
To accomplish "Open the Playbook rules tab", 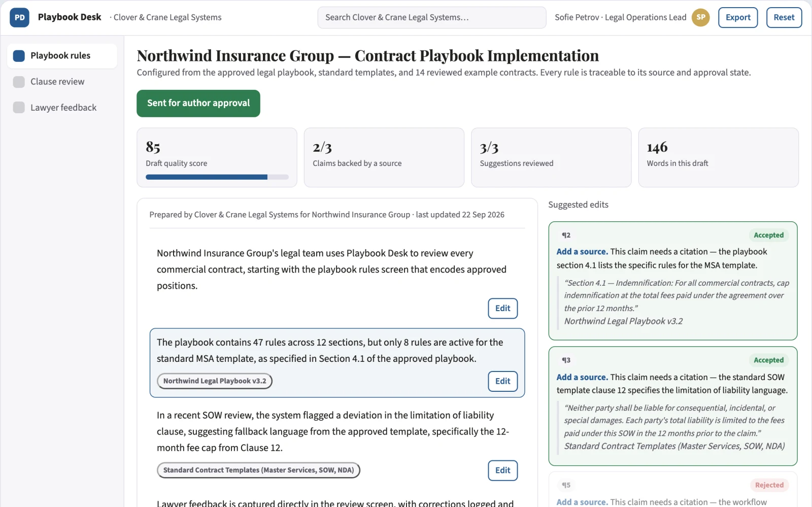I will click(62, 56).
